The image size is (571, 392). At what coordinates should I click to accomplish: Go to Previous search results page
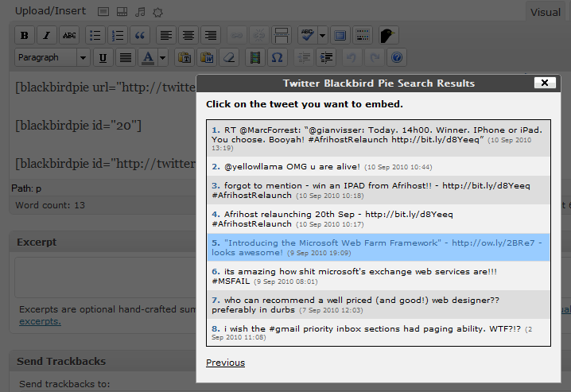click(x=225, y=363)
